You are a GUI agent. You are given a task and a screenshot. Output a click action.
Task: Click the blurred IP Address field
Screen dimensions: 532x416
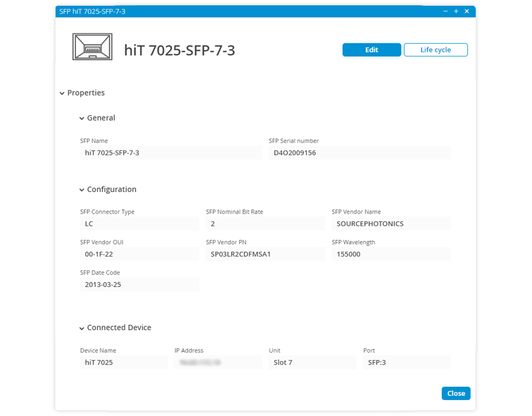218,362
